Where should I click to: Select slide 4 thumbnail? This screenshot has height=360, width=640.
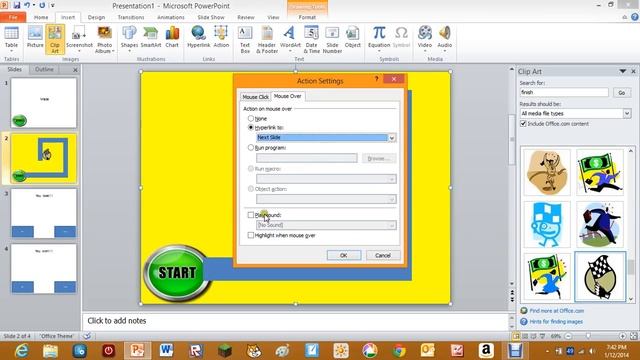coord(44,269)
